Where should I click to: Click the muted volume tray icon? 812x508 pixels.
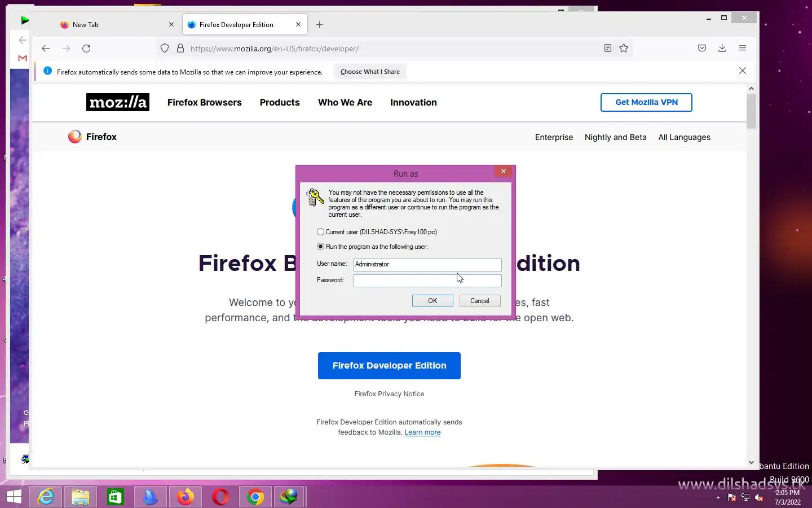coord(759,498)
